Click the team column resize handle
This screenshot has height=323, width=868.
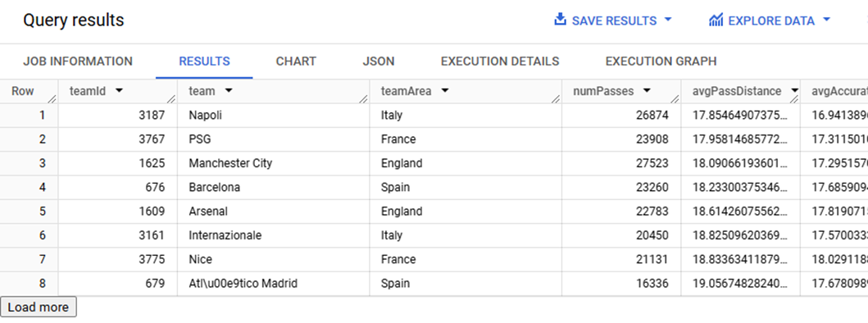point(364,100)
